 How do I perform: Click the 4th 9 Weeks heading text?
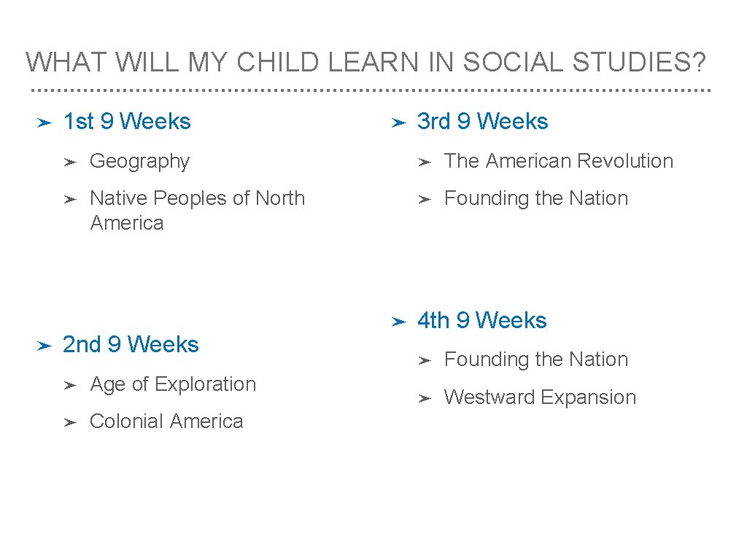pyautogui.click(x=481, y=321)
